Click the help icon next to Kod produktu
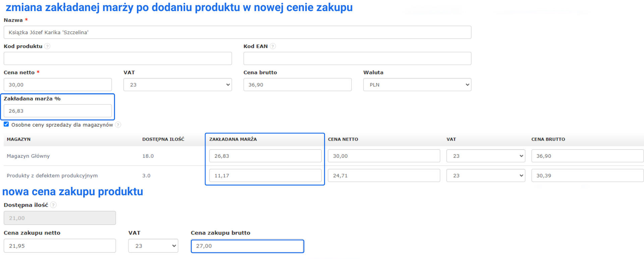This screenshot has height=259, width=644. point(47,46)
